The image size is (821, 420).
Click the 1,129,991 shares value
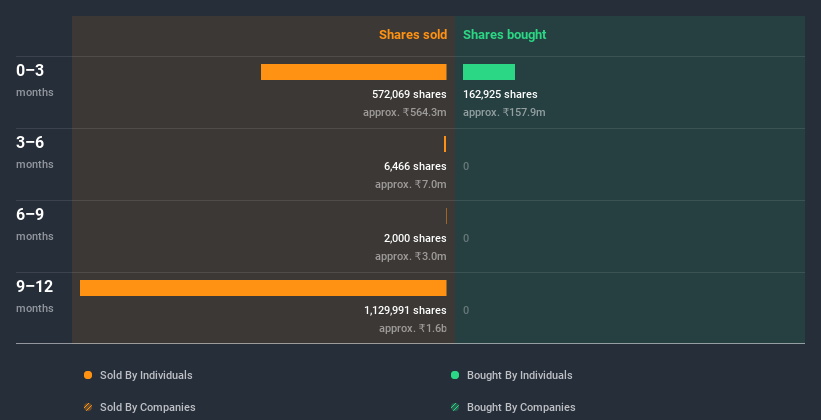coord(405,310)
